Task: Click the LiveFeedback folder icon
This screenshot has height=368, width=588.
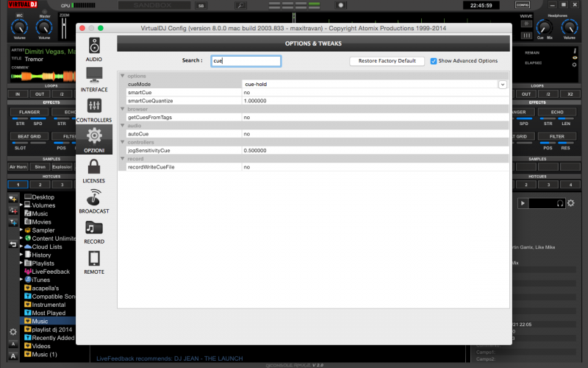Action: (x=28, y=272)
